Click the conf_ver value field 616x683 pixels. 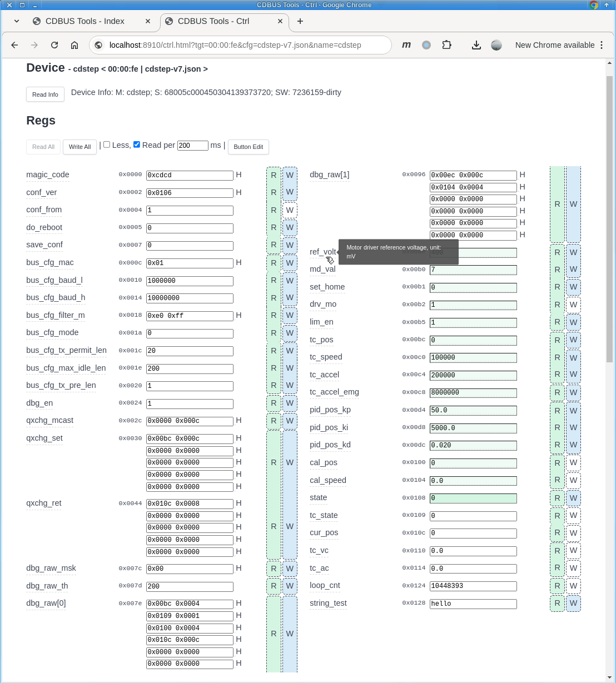(190, 193)
